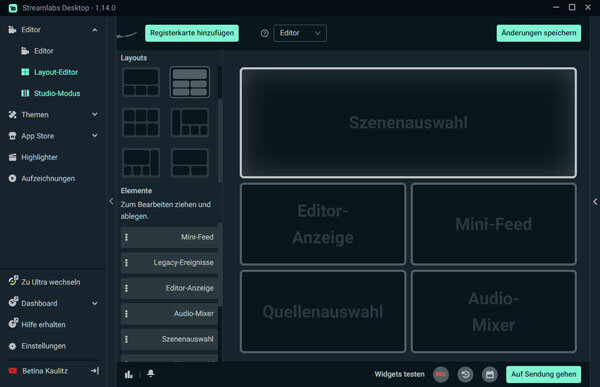600x387 pixels.
Task: Switch to Studio-Modus
Action: tap(57, 93)
